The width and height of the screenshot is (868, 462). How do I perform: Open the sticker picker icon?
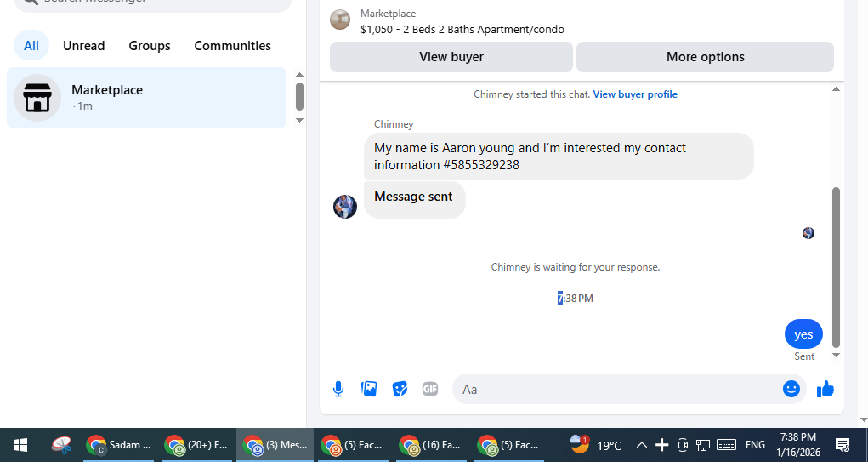pos(400,389)
